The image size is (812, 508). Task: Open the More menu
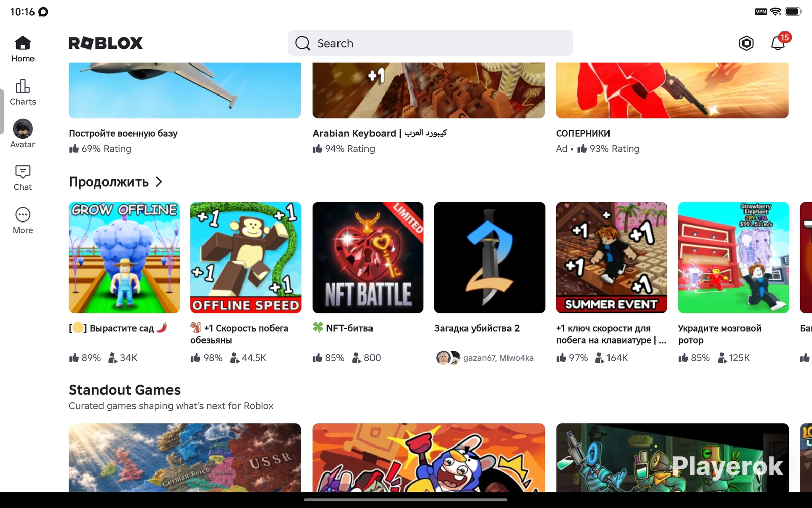coord(23,220)
